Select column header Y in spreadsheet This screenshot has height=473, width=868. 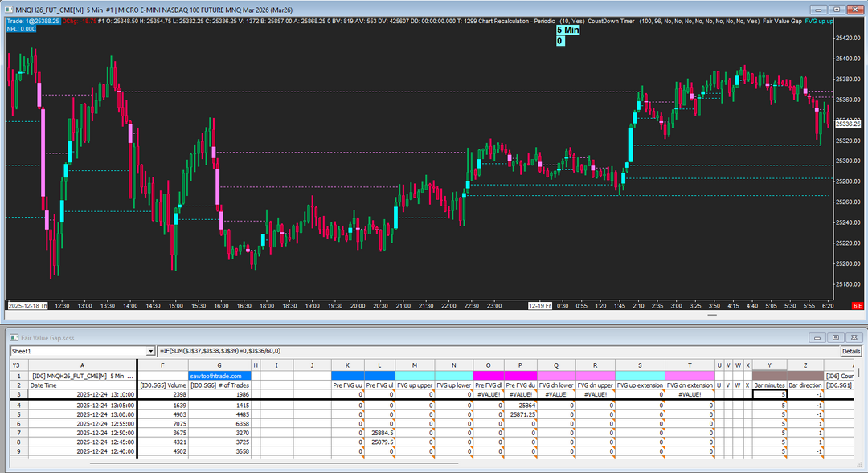click(x=769, y=365)
